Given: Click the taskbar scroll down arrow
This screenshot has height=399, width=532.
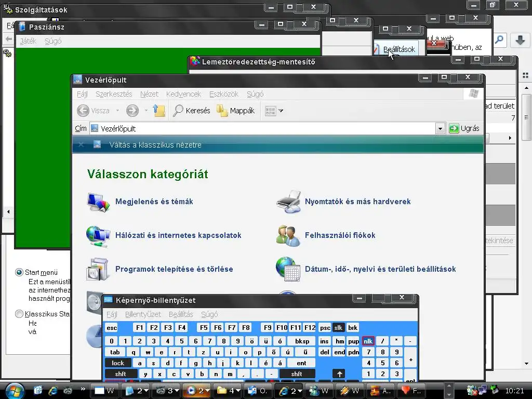Looking at the screenshot, I should tap(449, 395).
